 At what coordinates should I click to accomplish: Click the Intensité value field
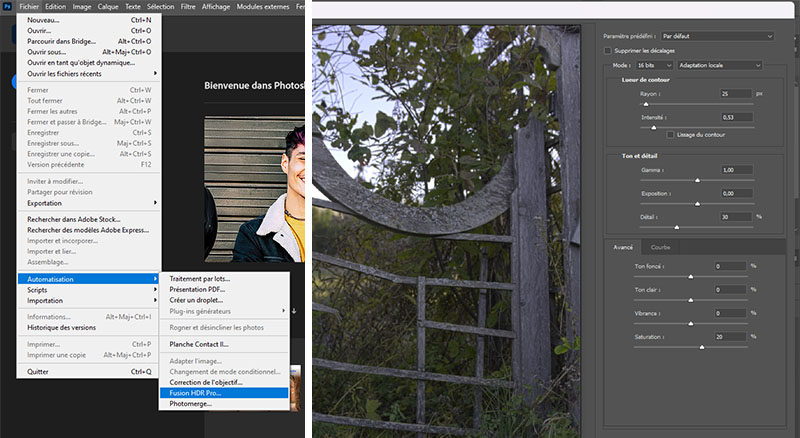click(x=737, y=117)
